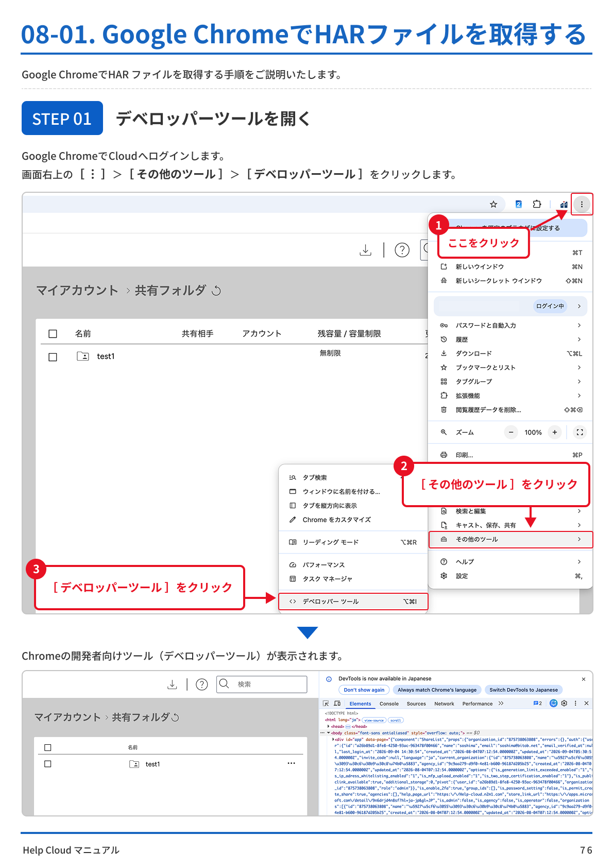Switch to the Network tab in DevTools
This screenshot has height=868, width=613.
coord(444,704)
